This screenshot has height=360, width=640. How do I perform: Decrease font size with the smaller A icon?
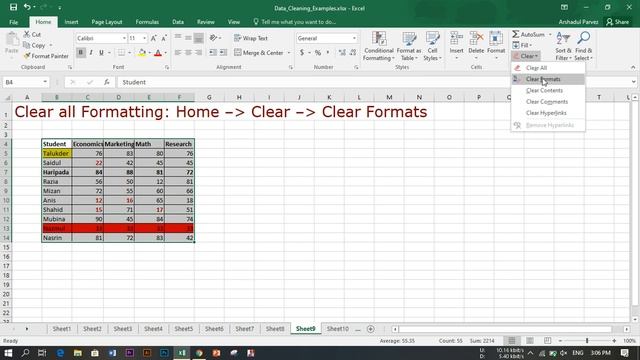click(x=164, y=38)
